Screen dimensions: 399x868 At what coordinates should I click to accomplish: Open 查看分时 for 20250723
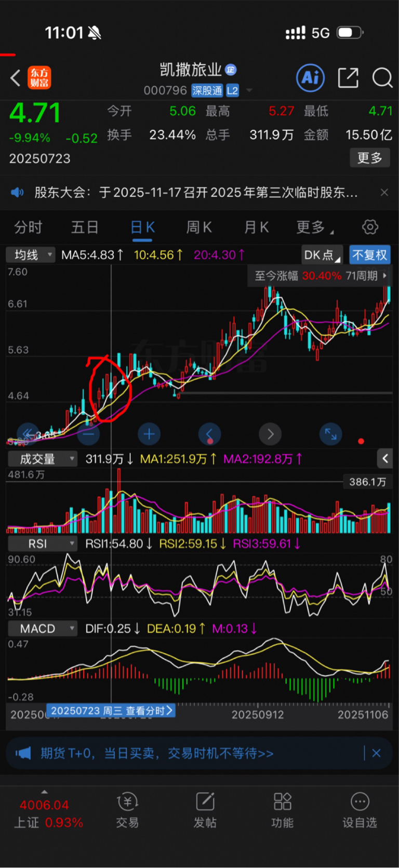(111, 711)
